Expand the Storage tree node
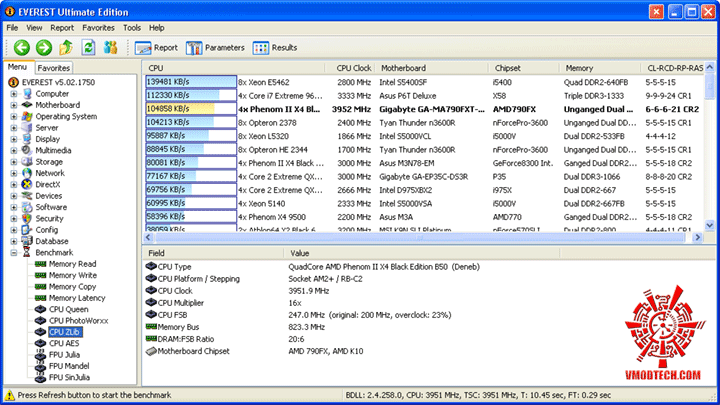 click(x=14, y=162)
